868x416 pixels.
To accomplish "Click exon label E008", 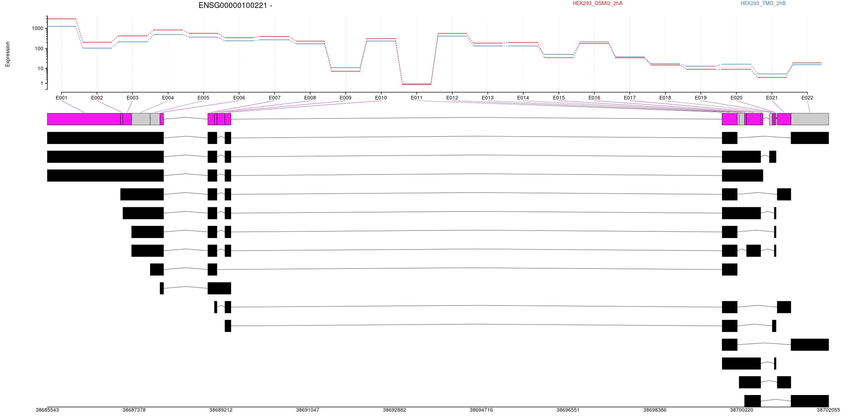I will tap(310, 98).
